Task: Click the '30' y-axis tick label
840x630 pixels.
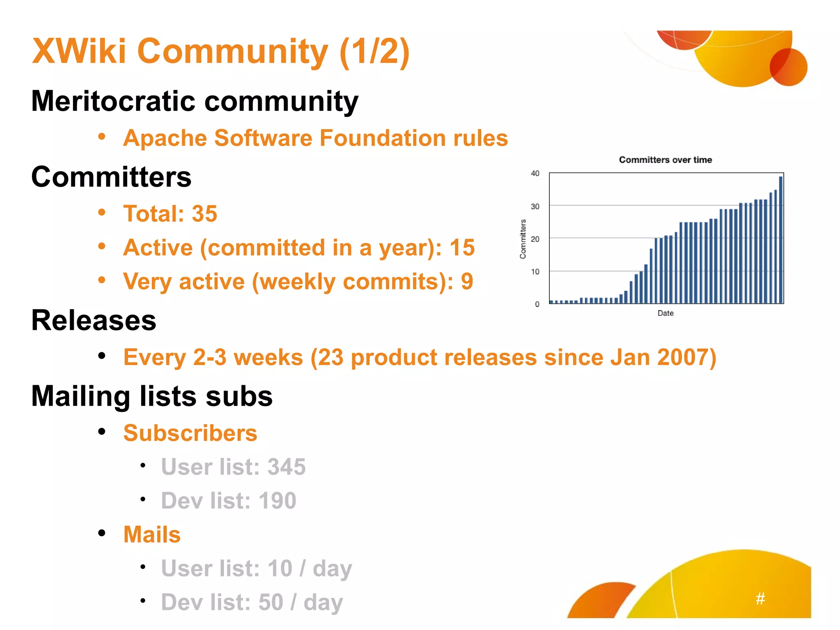Action: click(x=535, y=206)
